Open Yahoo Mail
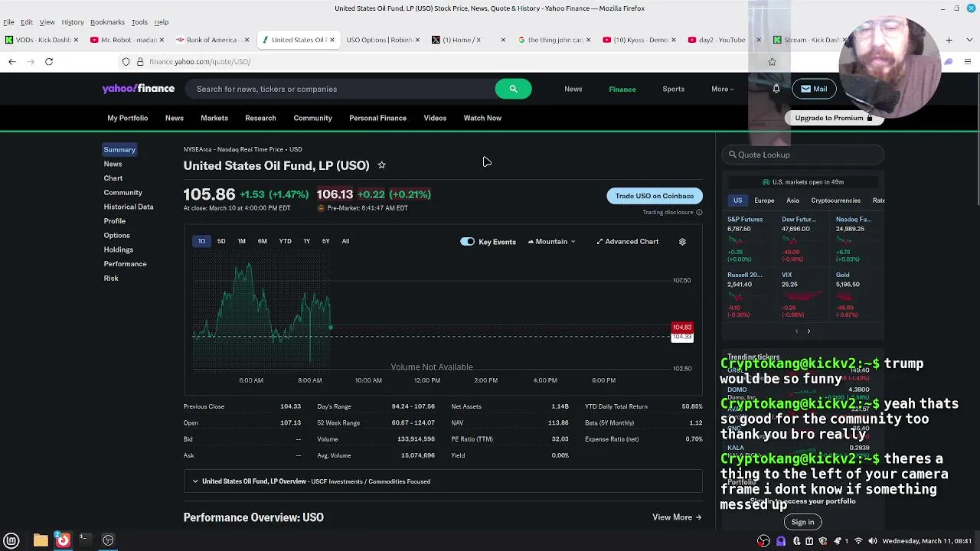The height and width of the screenshot is (551, 980). (x=813, y=89)
